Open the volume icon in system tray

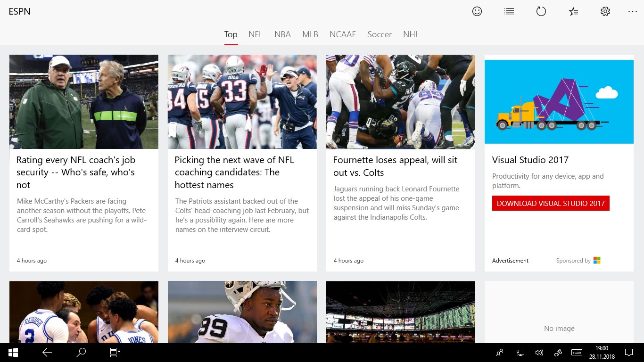click(x=539, y=353)
